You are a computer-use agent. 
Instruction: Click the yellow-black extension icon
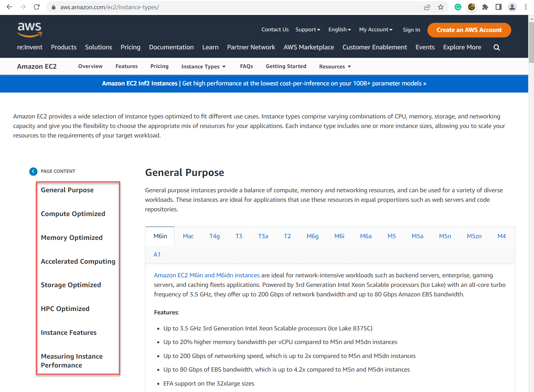(x=471, y=7)
